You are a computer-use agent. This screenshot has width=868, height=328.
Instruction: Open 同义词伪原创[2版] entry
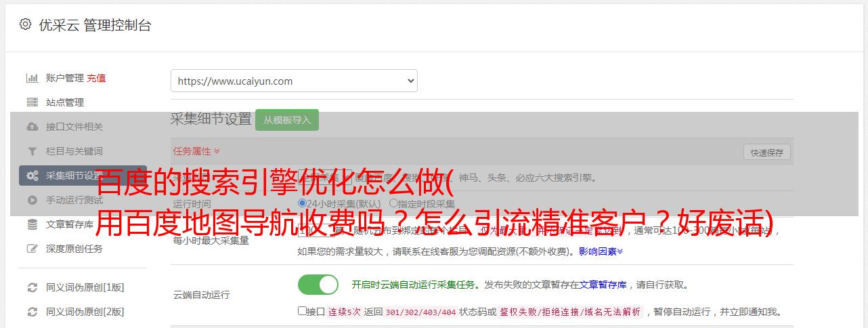pos(85,312)
